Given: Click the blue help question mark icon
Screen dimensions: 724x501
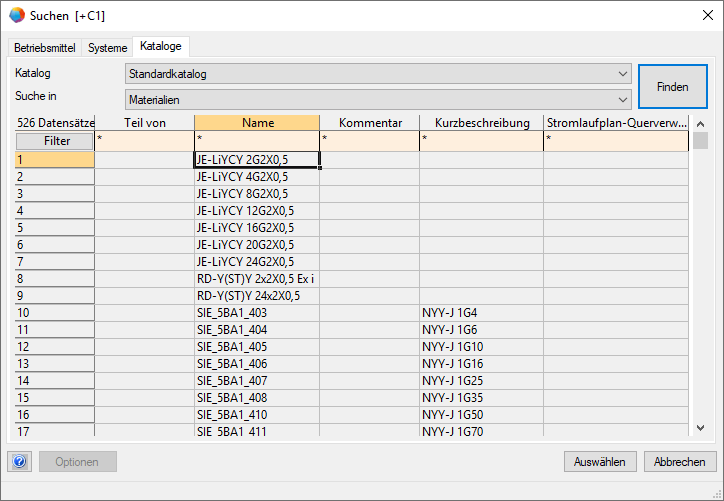Looking at the screenshot, I should 20,462.
